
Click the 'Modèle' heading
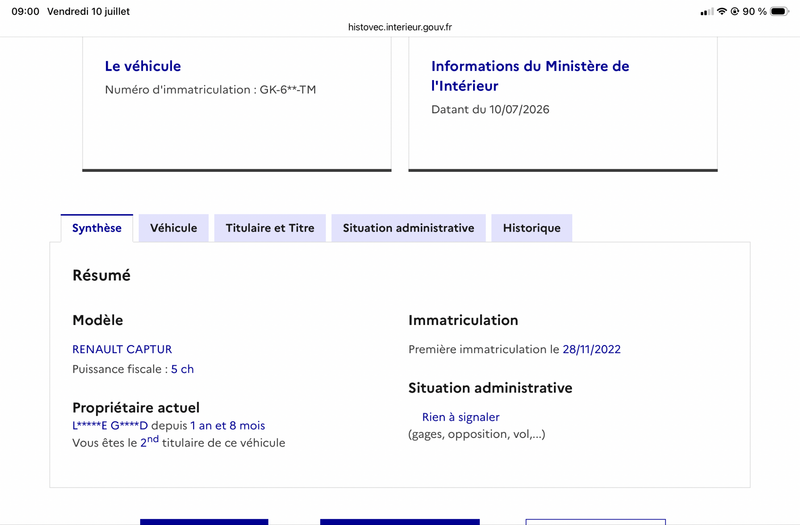97,320
